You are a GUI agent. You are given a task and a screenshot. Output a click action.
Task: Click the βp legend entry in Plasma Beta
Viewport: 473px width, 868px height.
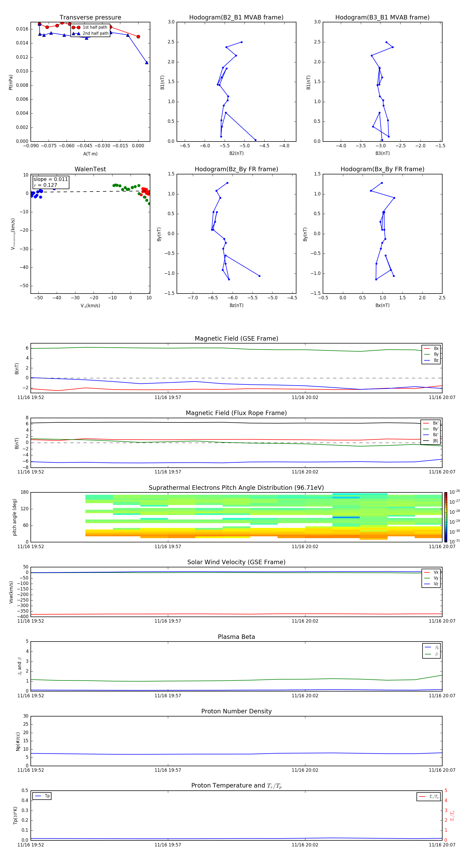pyautogui.click(x=431, y=647)
